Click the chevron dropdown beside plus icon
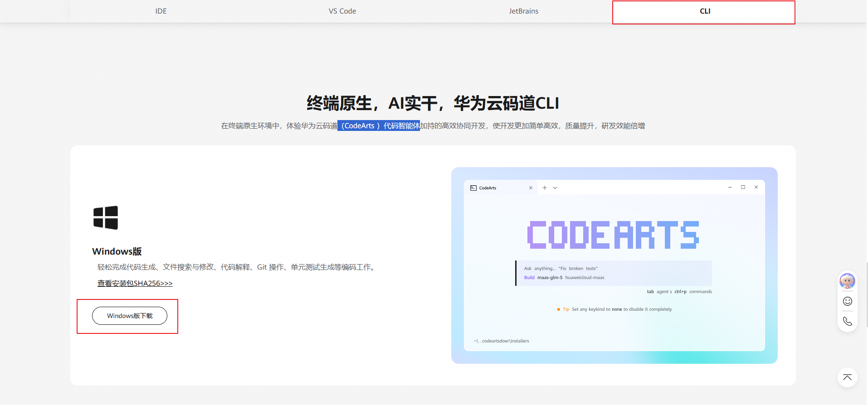Image resolution: width=868 pixels, height=405 pixels. pyautogui.click(x=555, y=188)
